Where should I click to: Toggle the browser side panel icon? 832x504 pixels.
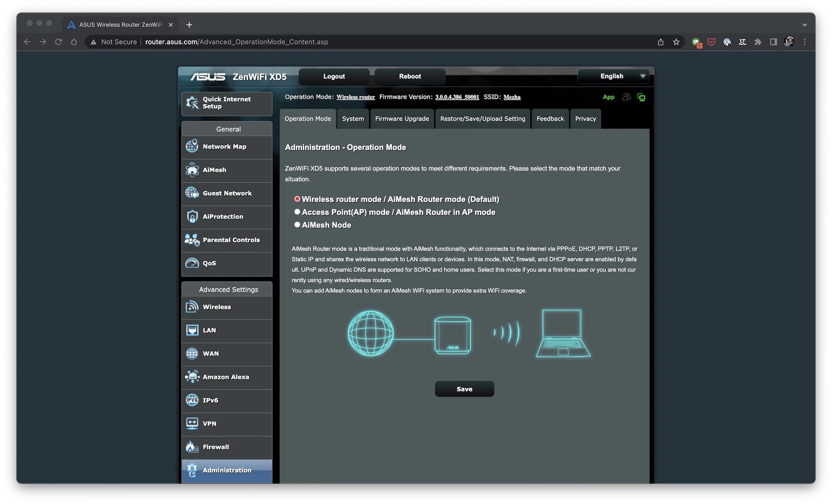[773, 42]
